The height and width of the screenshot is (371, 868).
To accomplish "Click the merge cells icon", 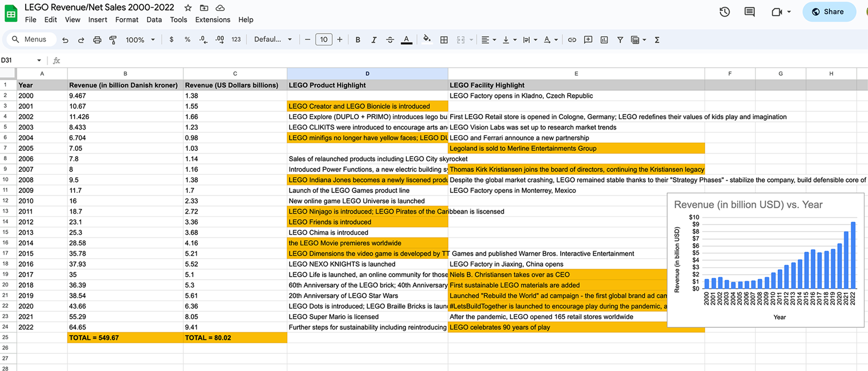I will pyautogui.click(x=461, y=40).
